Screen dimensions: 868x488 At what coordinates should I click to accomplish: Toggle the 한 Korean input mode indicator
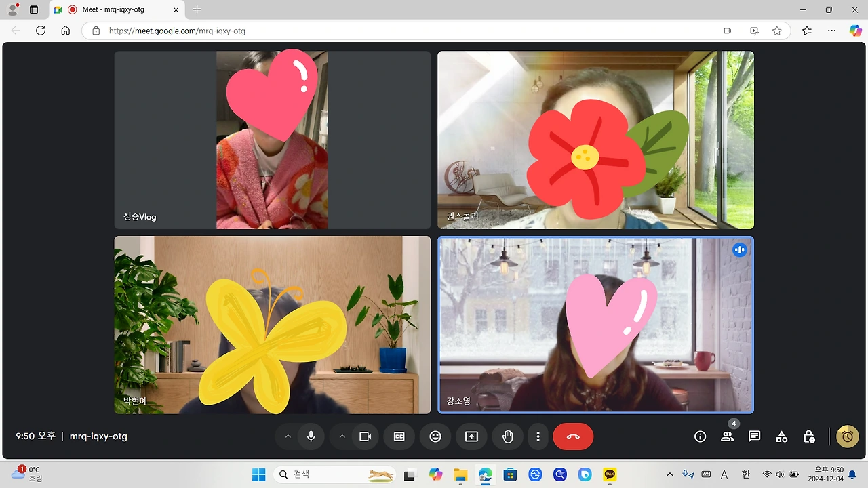pyautogui.click(x=746, y=474)
